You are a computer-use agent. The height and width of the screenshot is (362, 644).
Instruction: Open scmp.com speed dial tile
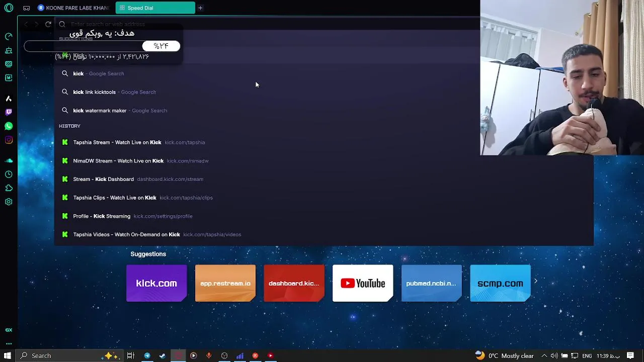tap(500, 283)
